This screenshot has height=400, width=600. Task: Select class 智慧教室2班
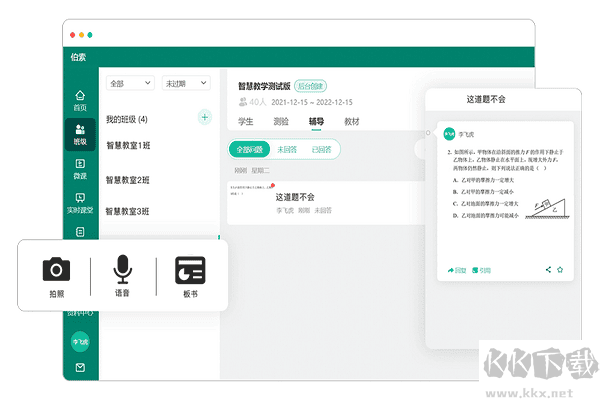point(127,180)
